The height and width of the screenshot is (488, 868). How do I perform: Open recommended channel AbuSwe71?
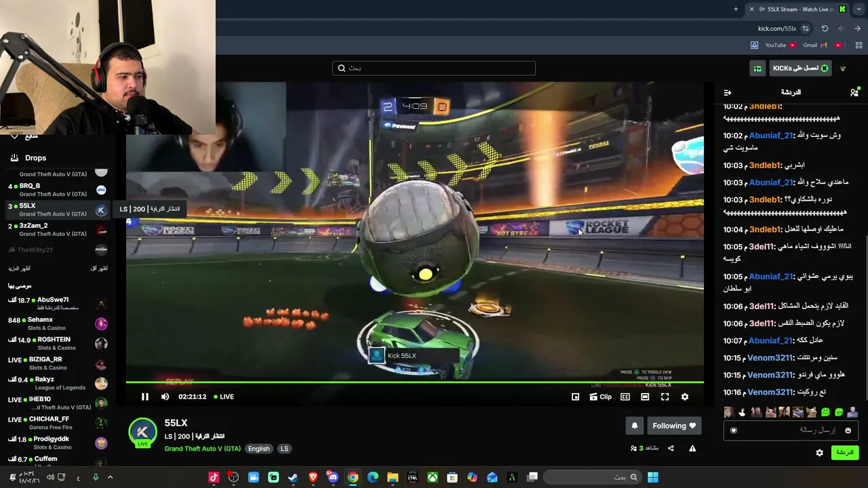click(x=57, y=304)
